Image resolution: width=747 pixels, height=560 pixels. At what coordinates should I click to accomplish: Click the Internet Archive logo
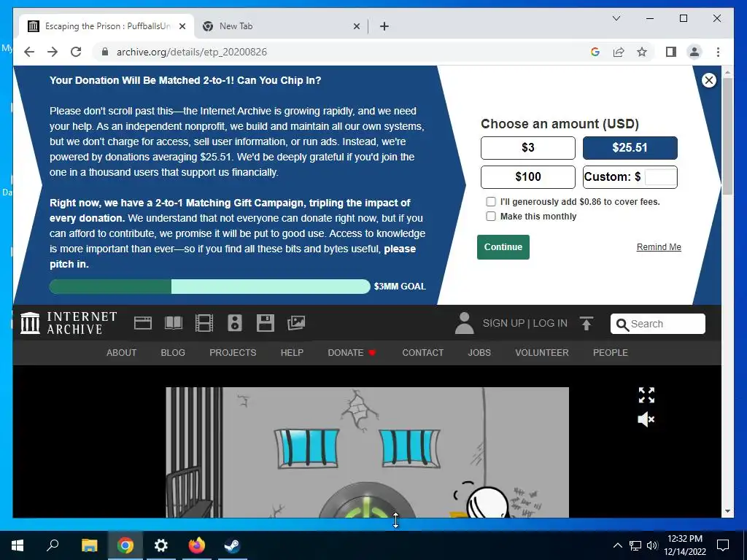(x=69, y=323)
